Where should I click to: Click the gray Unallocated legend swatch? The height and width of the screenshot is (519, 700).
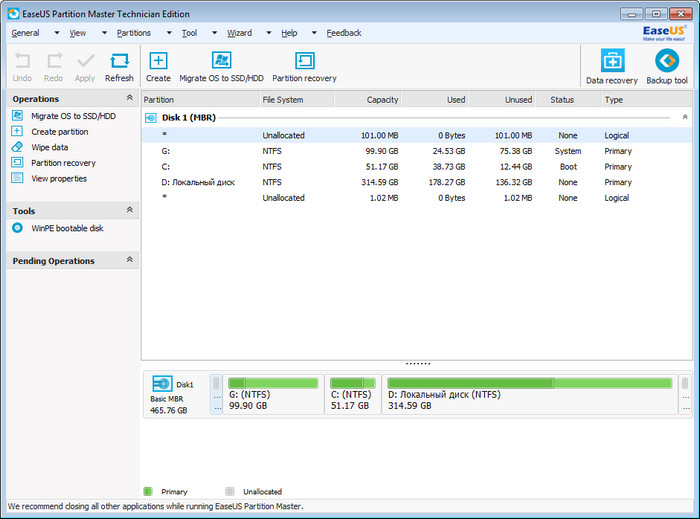pos(230,491)
